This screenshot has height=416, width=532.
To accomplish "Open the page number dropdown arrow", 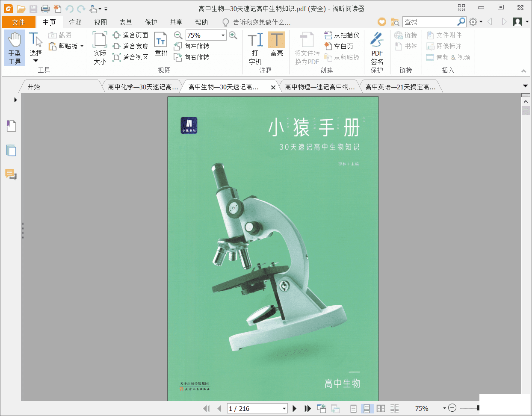I will [284, 408].
